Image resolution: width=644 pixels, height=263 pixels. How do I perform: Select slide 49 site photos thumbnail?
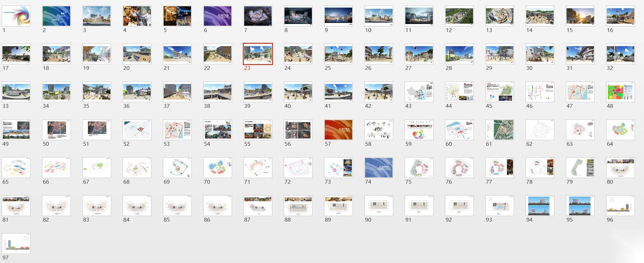coord(16,130)
